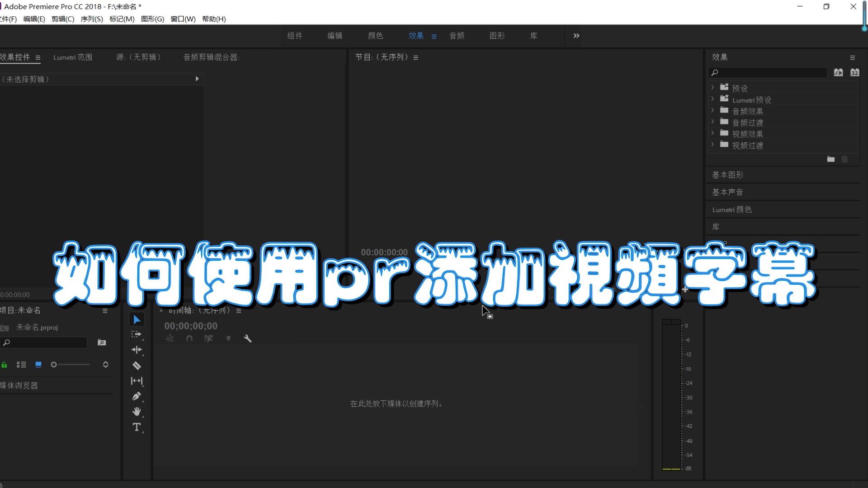Open the Effects panel menu
The height and width of the screenshot is (488, 868).
point(853,57)
